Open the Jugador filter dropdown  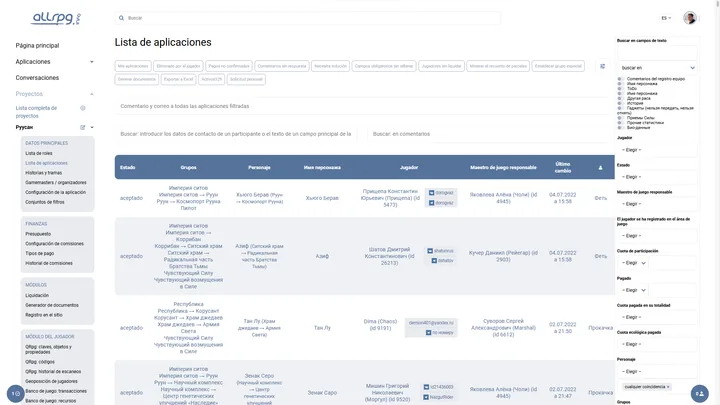657,150
